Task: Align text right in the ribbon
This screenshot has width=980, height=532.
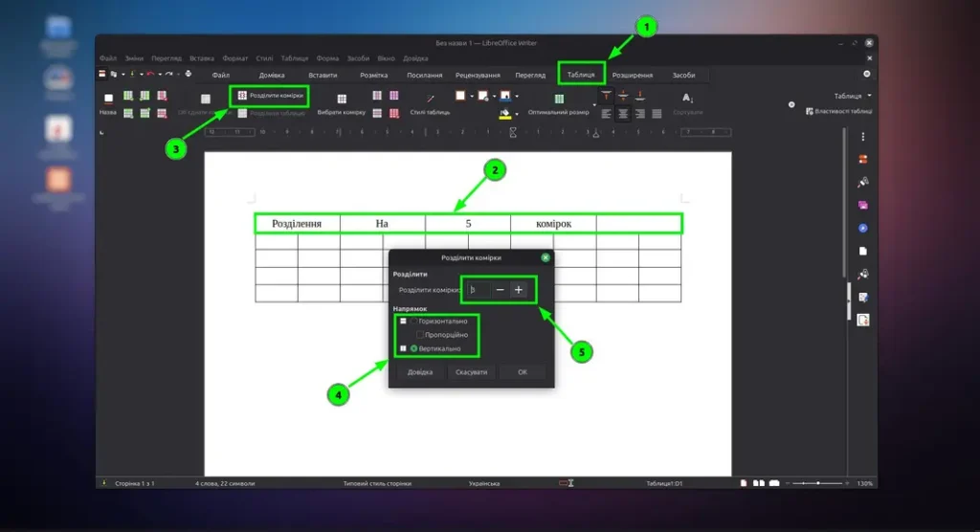Action: [640, 114]
